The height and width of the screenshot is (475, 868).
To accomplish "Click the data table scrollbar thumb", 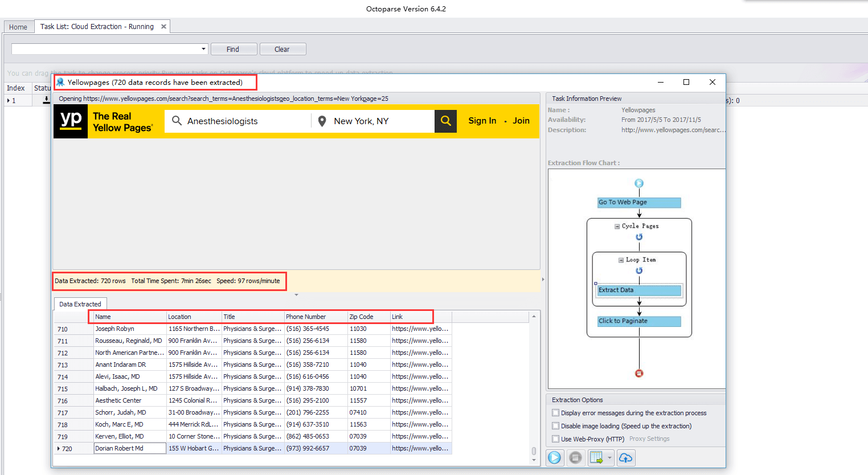I will click(x=534, y=451).
